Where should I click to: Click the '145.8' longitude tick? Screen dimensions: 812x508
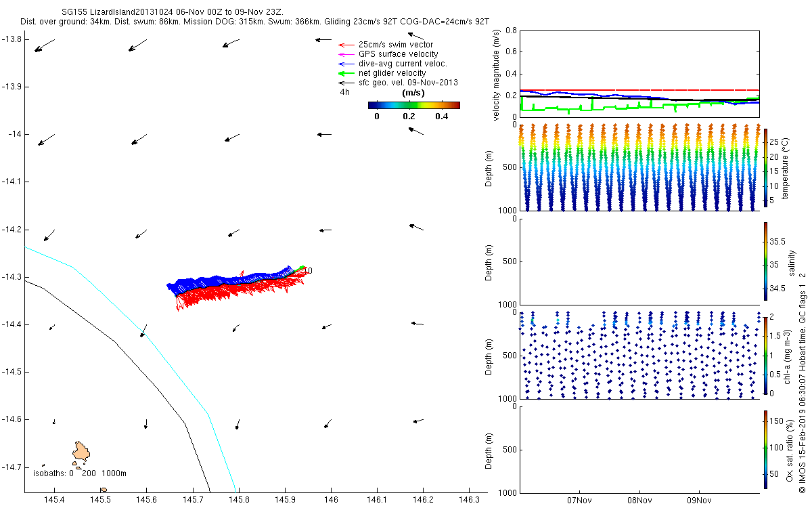coord(238,500)
